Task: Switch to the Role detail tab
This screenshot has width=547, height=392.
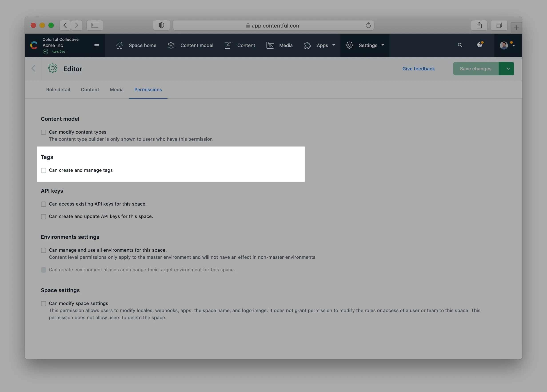Action: [58, 90]
